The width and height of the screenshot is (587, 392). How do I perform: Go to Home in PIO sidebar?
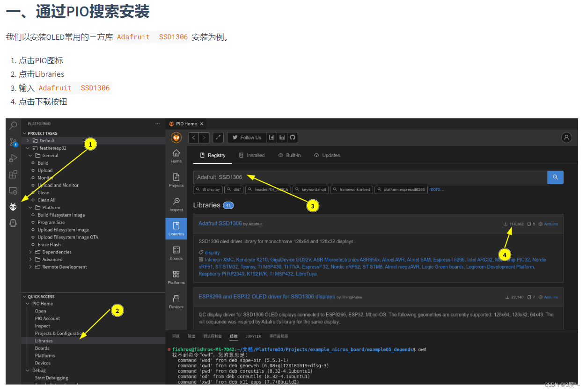click(x=176, y=156)
